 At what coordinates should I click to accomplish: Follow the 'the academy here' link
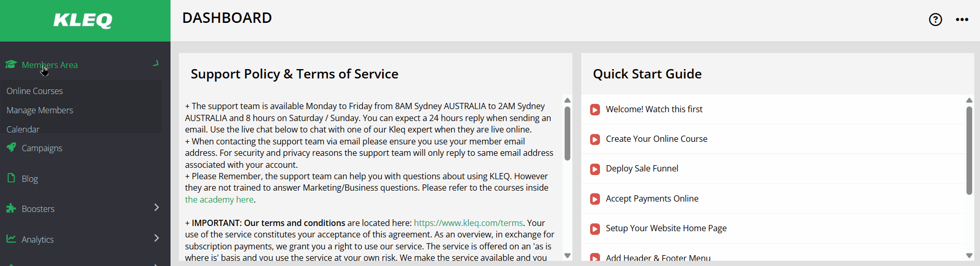tap(219, 199)
